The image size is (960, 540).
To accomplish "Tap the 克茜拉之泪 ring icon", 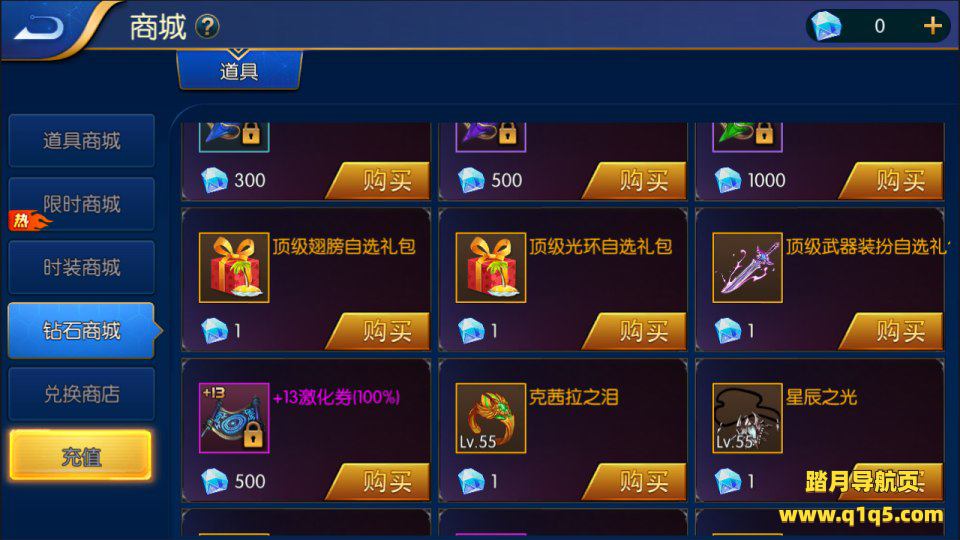I will click(490, 418).
